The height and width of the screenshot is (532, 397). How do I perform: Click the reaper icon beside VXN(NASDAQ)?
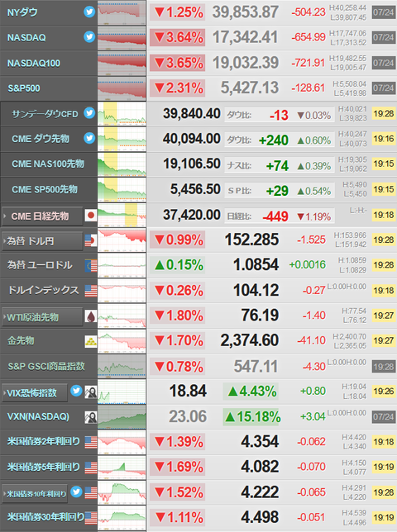pyautogui.click(x=91, y=417)
